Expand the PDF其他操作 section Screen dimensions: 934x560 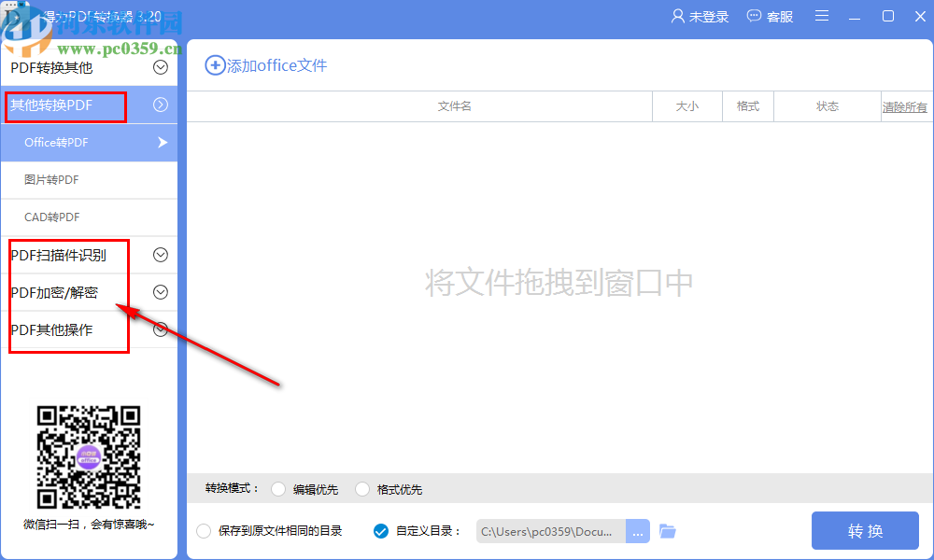tap(160, 329)
